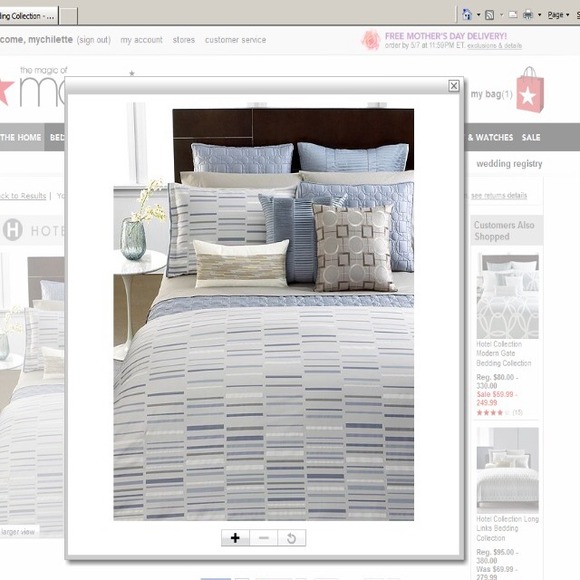
Task: Click the Print icon in the toolbar
Action: [528, 15]
